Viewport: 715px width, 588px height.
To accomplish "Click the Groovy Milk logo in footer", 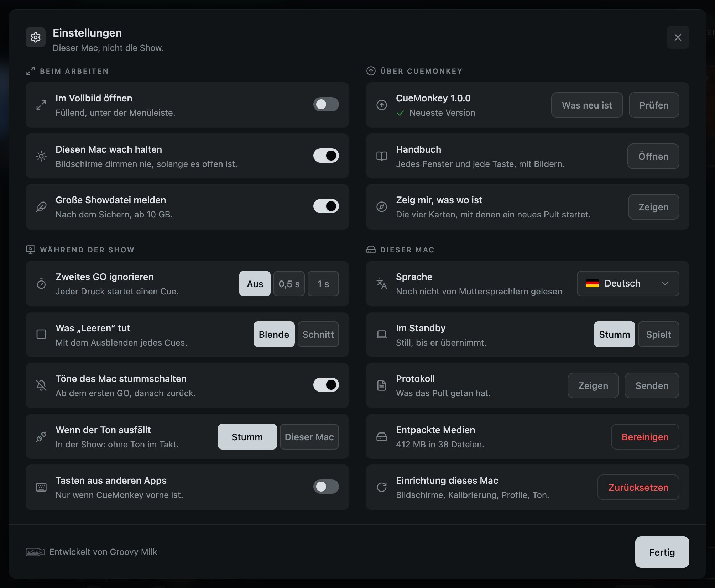I will (35, 552).
